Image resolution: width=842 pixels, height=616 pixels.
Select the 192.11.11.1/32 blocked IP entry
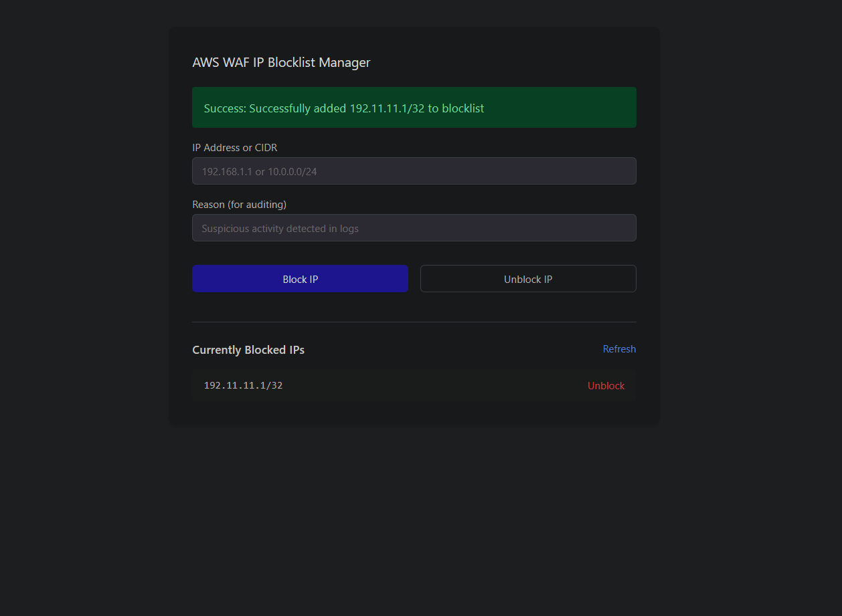(414, 385)
